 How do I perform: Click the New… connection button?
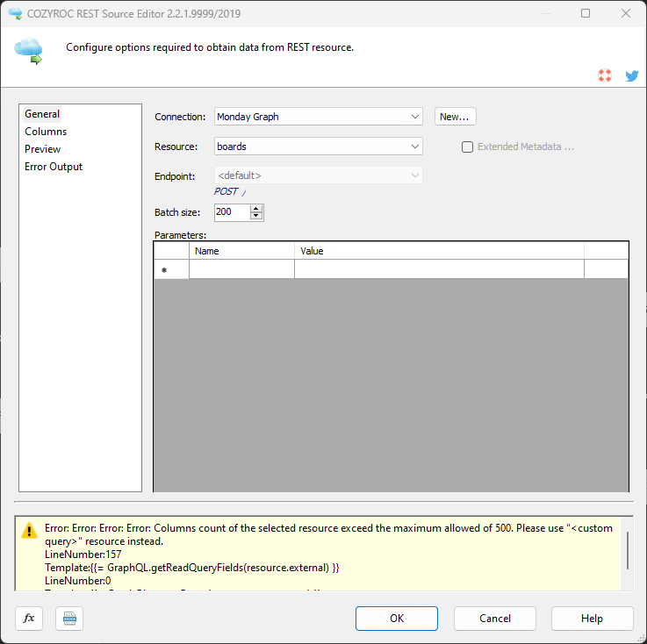pos(455,117)
